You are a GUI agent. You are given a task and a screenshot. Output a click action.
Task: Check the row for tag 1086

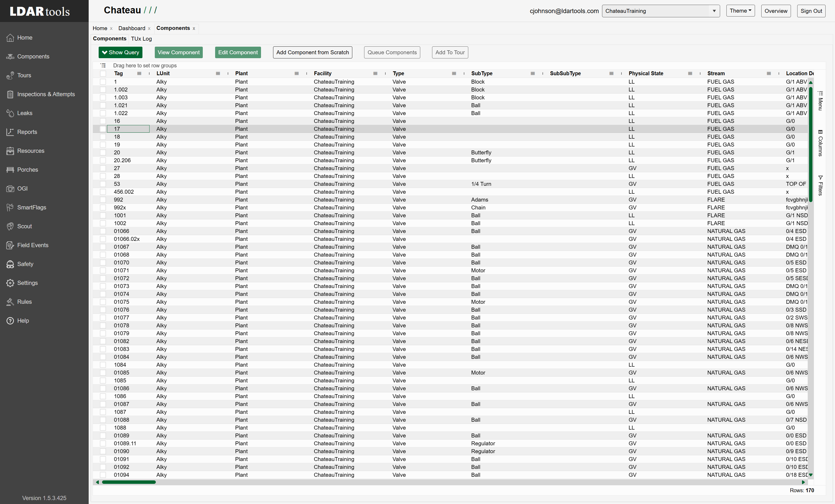103,396
